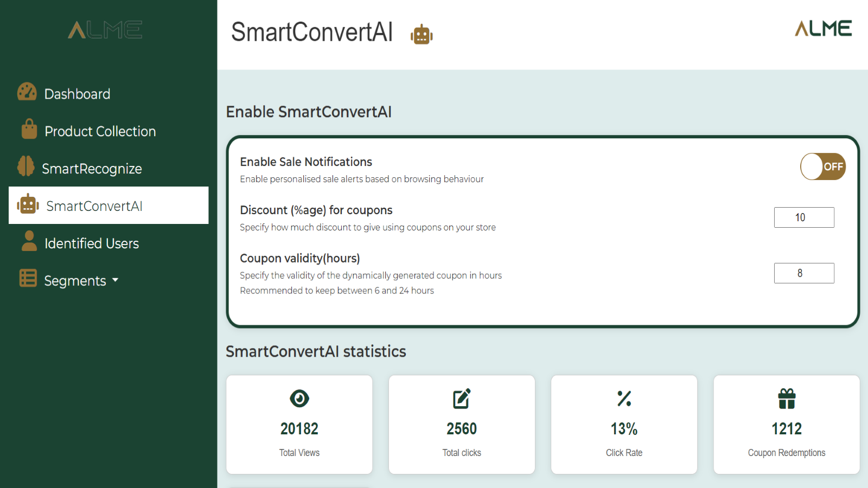The width and height of the screenshot is (868, 488).
Task: Click the Identified Users person icon
Action: [x=29, y=241]
